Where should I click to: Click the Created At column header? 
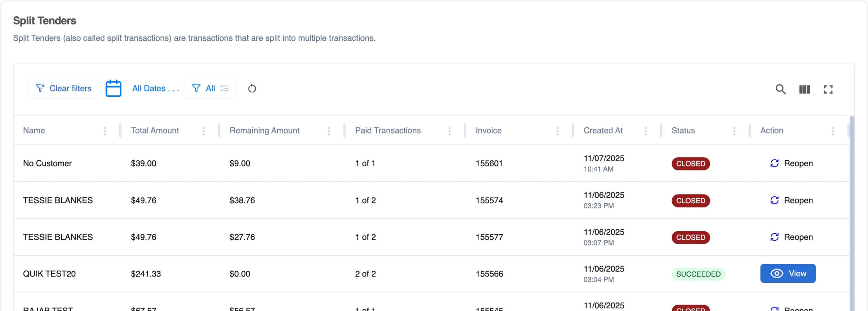[603, 131]
